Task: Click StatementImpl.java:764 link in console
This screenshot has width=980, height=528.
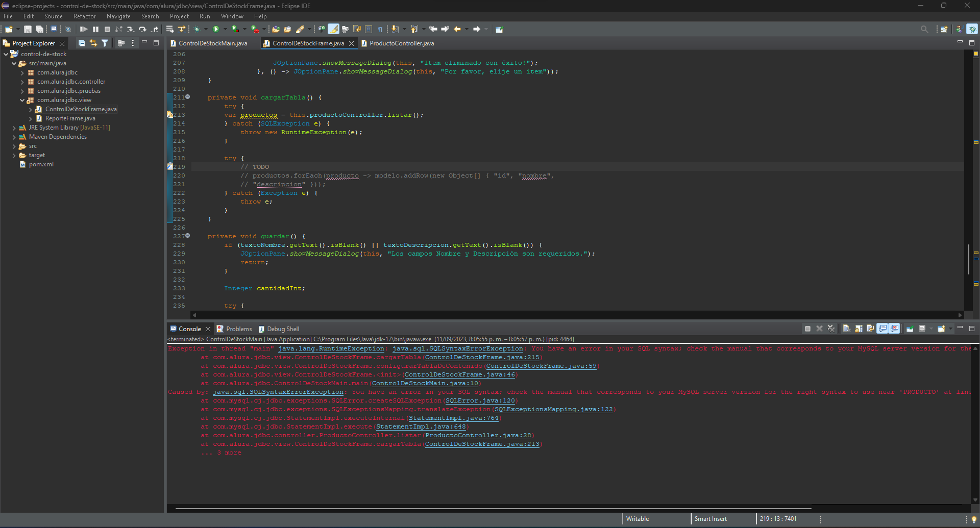Action: 453,418
